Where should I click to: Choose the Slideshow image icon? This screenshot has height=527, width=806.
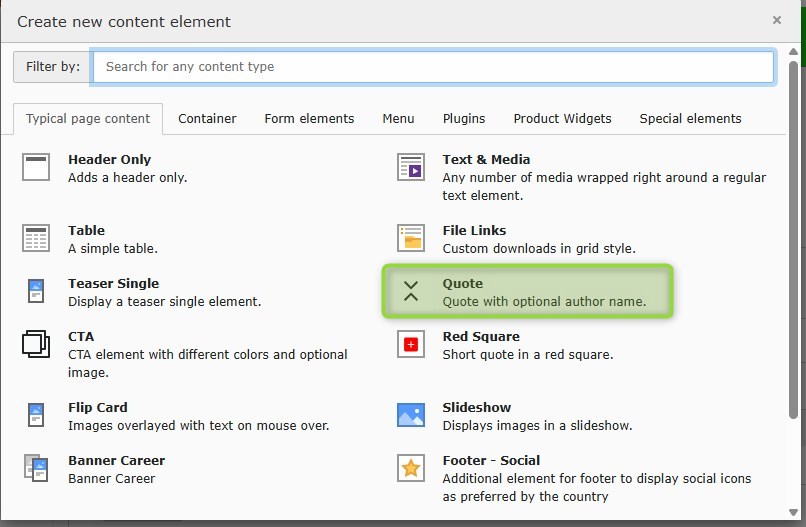[411, 415]
